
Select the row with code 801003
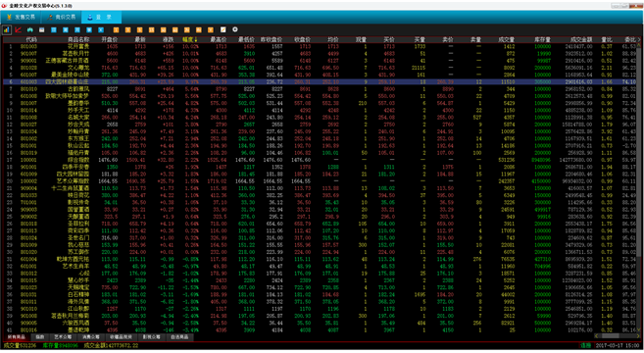click(320, 46)
